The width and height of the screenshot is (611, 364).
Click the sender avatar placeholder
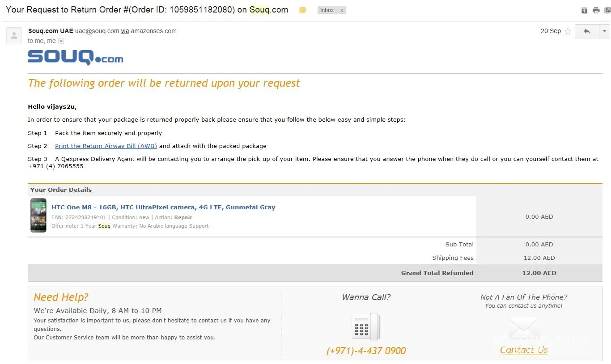(14, 35)
